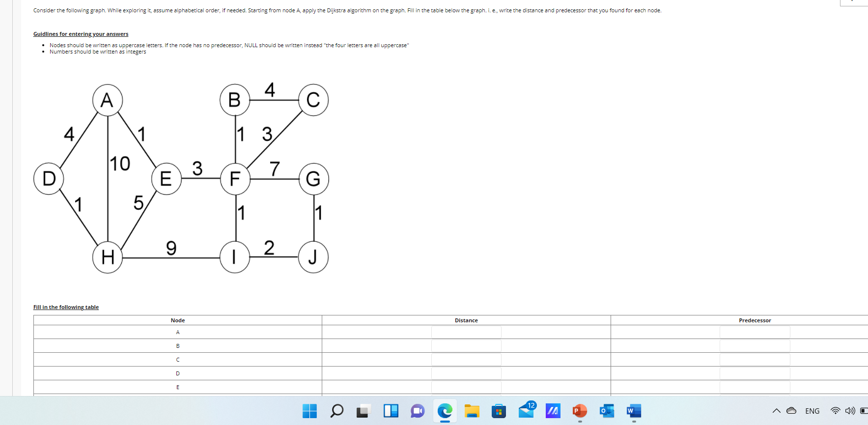Click graph node J circle

313,257
